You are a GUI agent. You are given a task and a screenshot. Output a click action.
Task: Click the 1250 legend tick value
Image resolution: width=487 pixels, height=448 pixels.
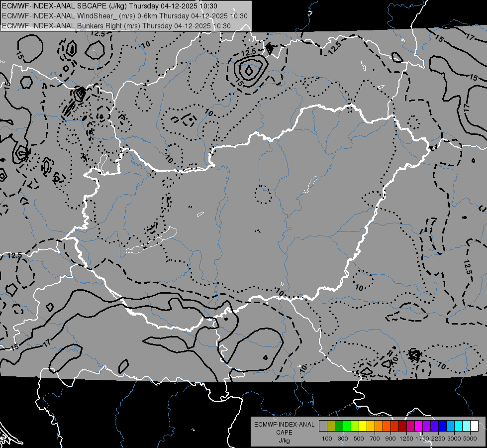point(406,439)
